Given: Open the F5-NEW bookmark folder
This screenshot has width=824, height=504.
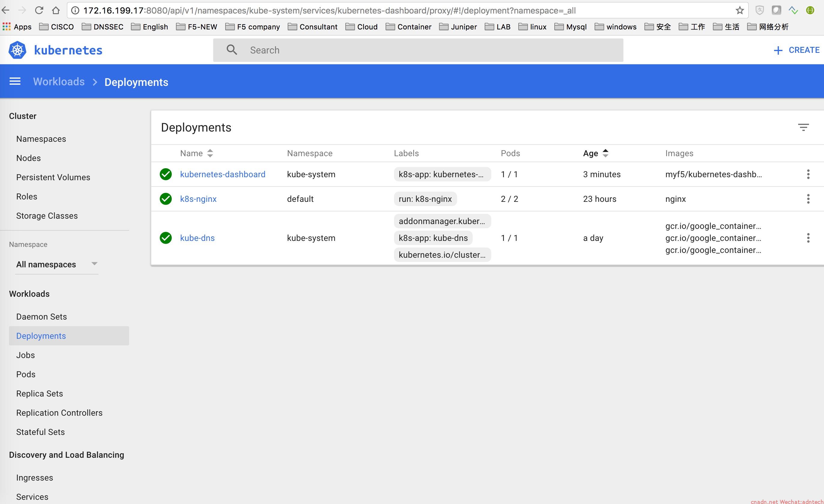Looking at the screenshot, I should coord(197,27).
